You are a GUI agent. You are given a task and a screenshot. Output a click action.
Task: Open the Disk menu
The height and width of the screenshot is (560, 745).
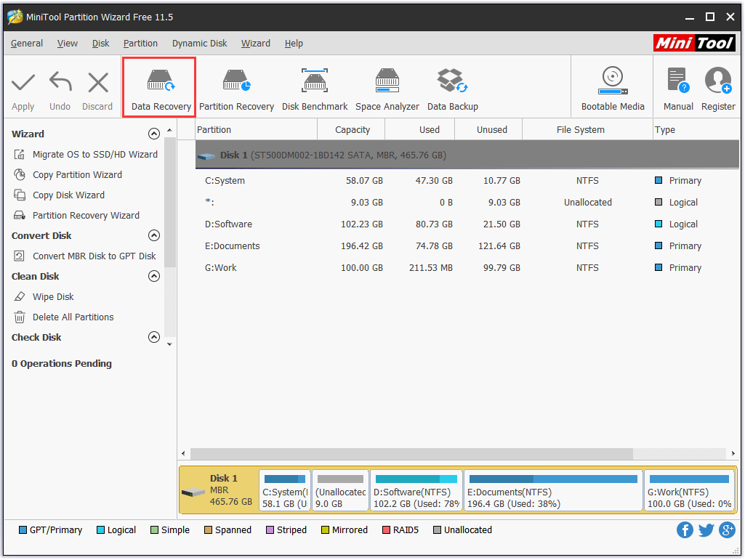(x=101, y=44)
